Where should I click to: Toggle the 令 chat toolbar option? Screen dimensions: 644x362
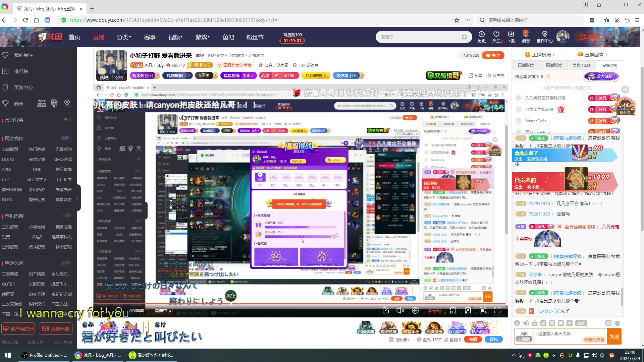click(x=570, y=323)
